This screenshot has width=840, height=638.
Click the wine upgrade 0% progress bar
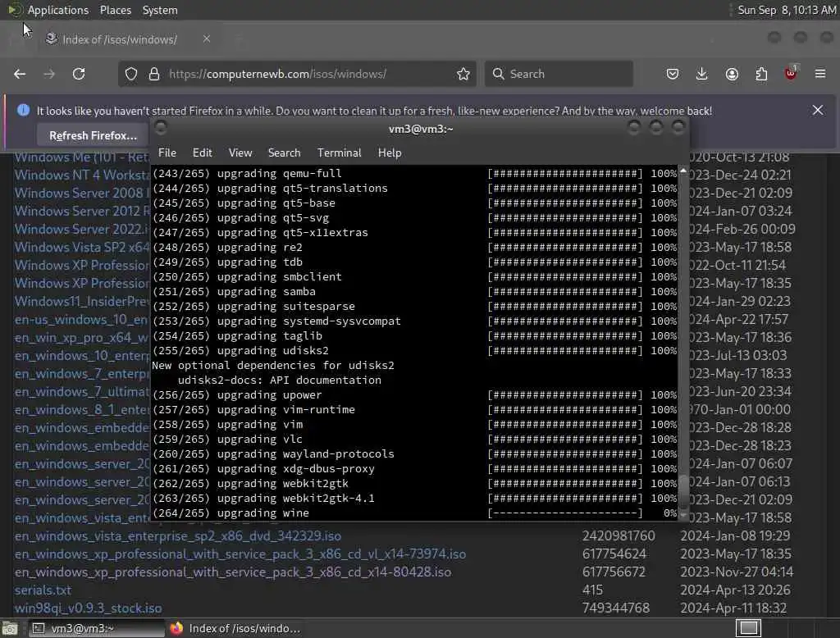[565, 513]
